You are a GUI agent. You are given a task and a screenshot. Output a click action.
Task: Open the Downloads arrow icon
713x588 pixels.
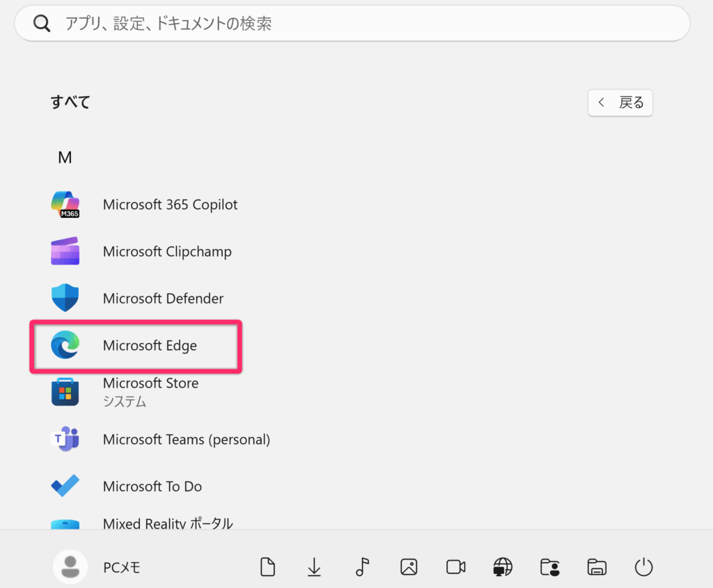pos(314,567)
